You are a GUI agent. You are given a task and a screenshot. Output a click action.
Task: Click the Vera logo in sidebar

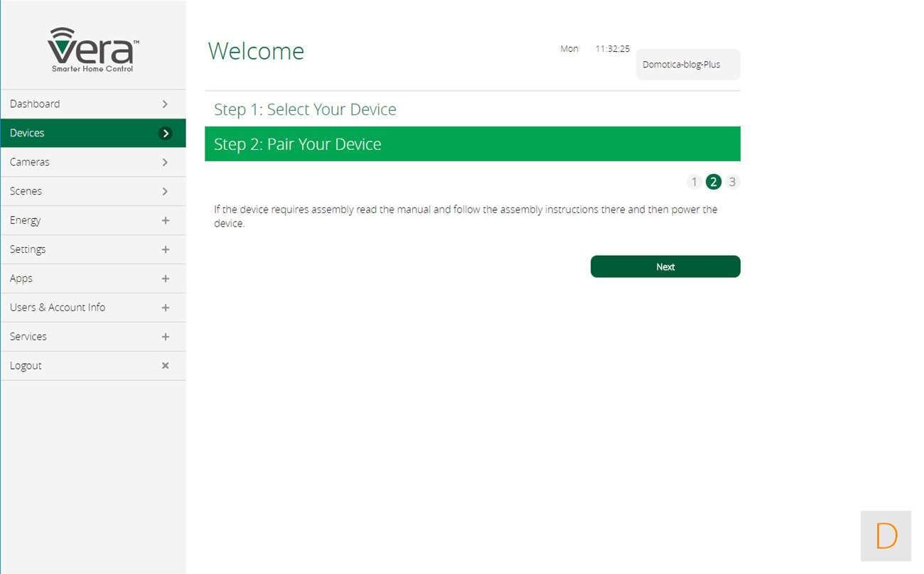(93, 50)
